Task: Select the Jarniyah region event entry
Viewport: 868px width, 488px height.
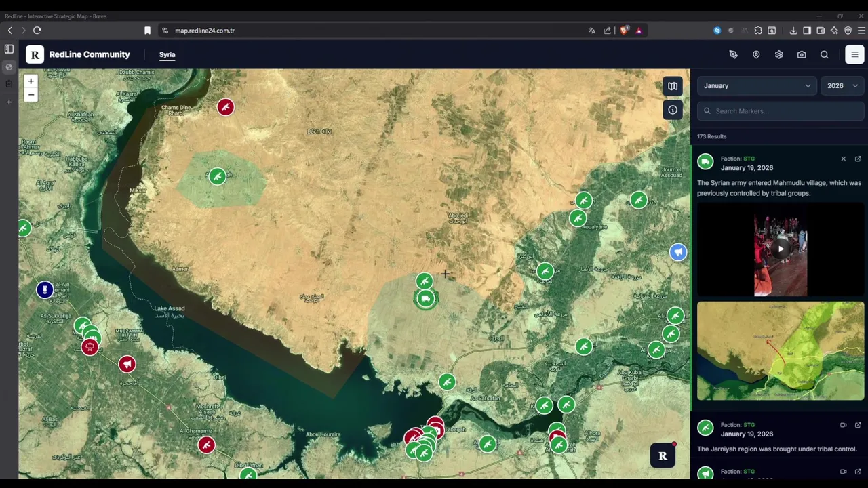Action: tap(779, 437)
